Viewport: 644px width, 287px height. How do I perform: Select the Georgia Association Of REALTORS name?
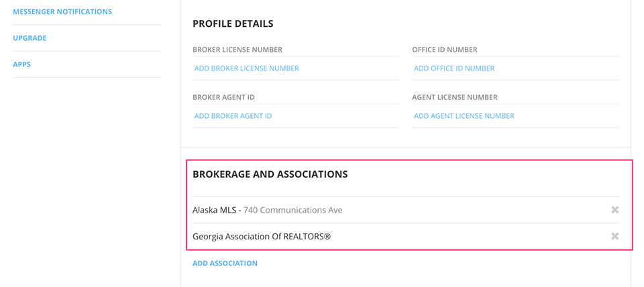[262, 237]
